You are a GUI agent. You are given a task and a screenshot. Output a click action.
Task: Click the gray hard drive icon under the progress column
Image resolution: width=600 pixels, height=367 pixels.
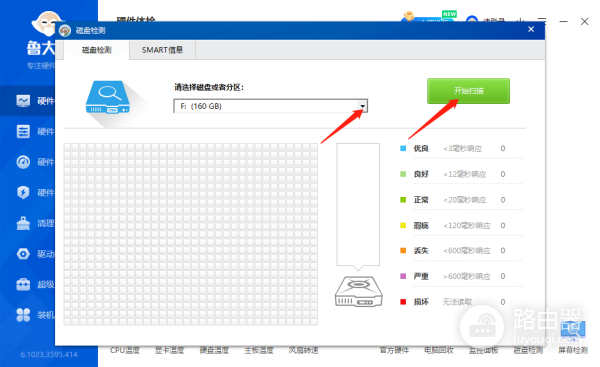pos(359,292)
